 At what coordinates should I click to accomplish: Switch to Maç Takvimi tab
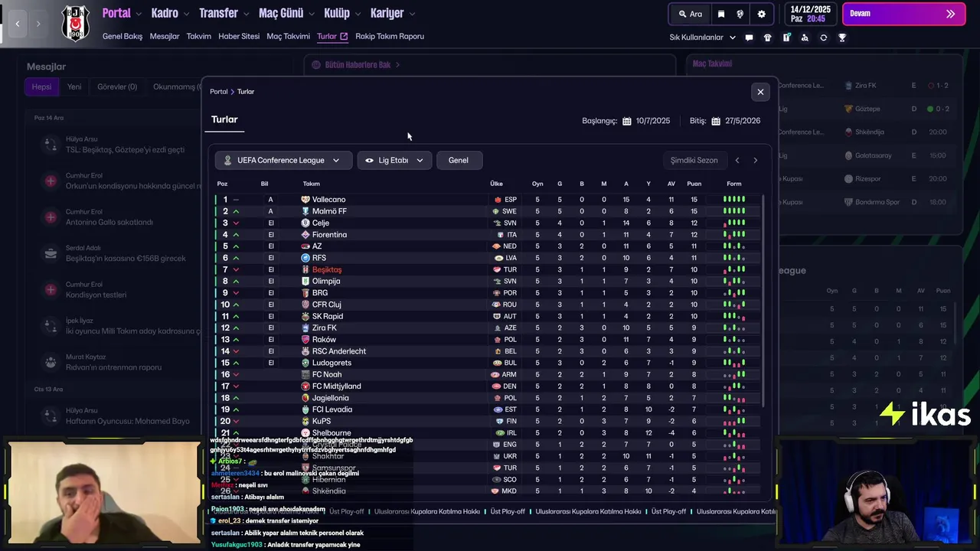[x=289, y=36]
